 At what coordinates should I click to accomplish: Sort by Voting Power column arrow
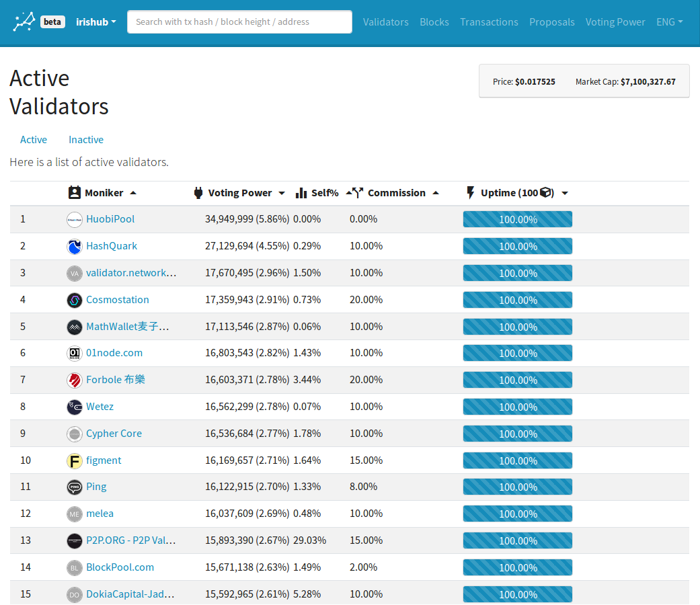click(x=282, y=193)
